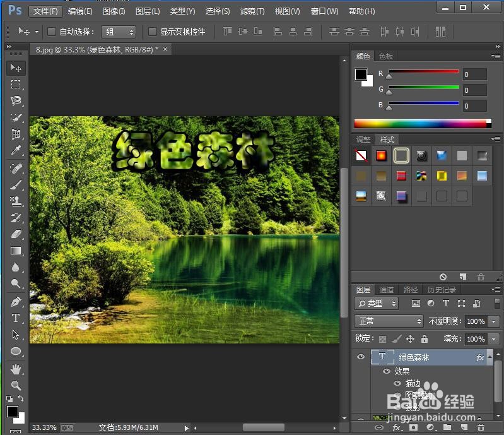
Task: Select the Ellipse shape tool
Action: 15,351
